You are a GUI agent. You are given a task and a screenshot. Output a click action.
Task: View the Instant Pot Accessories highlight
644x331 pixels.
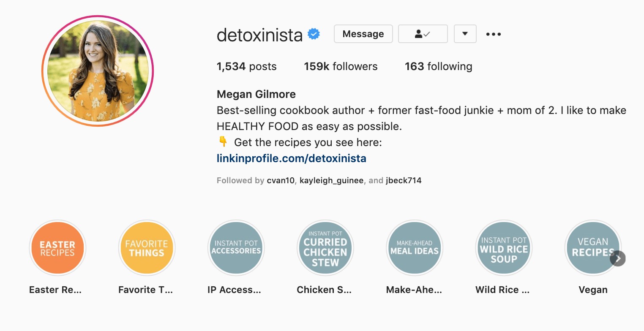coord(236,248)
